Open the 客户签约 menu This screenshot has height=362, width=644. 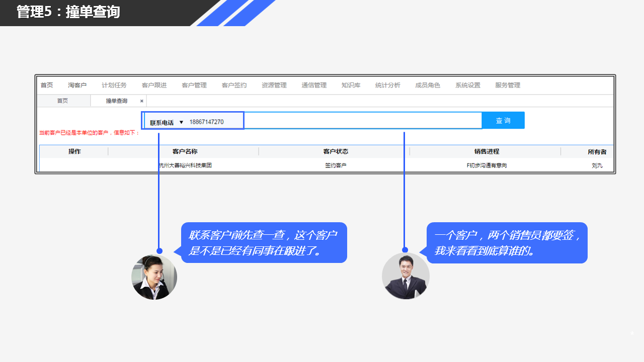[x=234, y=85]
